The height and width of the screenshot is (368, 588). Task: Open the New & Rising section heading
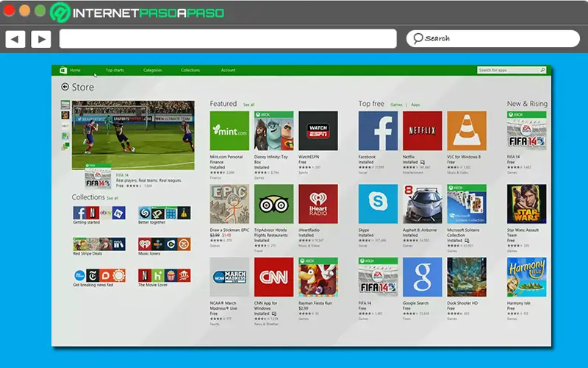[527, 104]
